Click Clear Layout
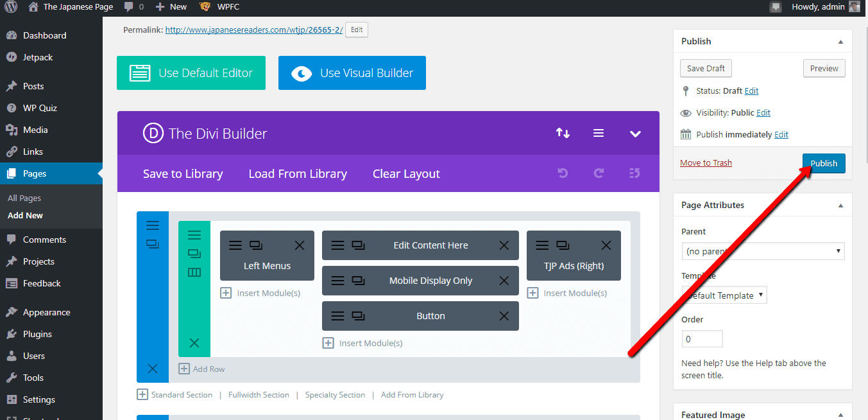 point(406,173)
